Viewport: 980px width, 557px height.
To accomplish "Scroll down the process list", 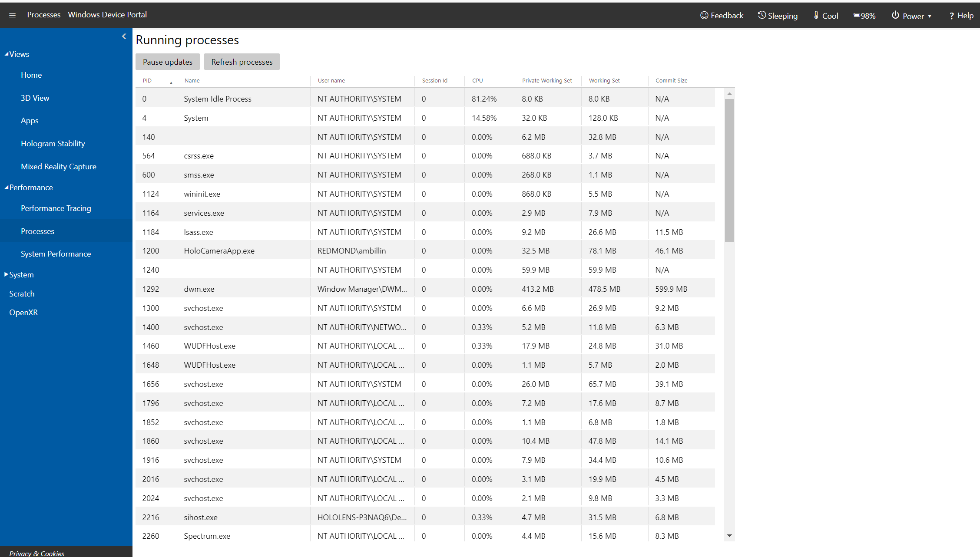I will (730, 535).
